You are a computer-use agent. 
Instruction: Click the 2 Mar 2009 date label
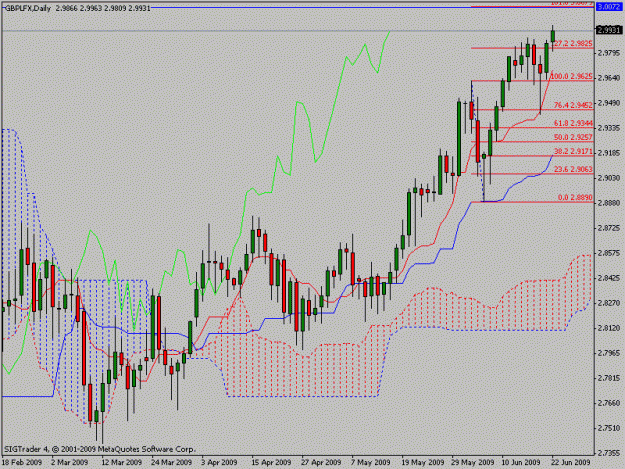70,462
